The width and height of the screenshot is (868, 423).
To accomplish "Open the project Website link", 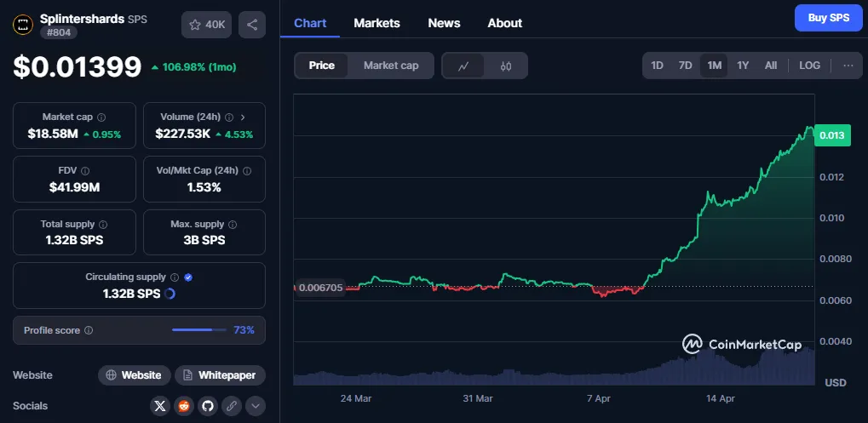I will point(135,374).
